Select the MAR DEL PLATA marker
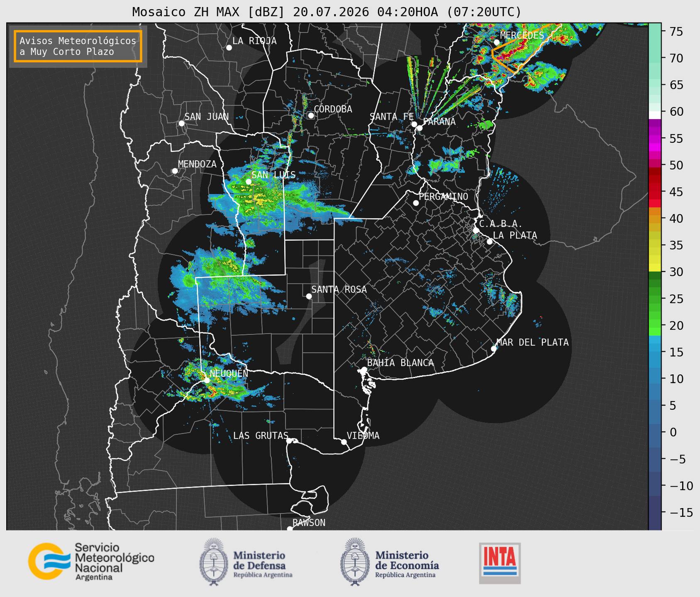 click(494, 348)
